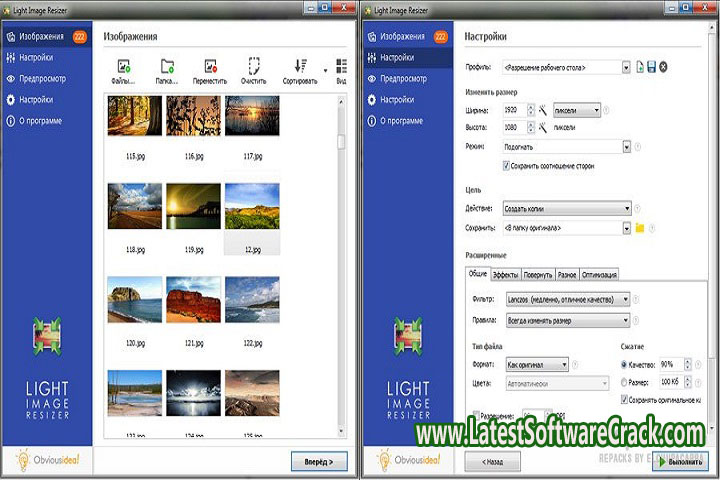
Task: Toggle the Сохранить соотношение сторон checkbox
Action: pyautogui.click(x=507, y=166)
